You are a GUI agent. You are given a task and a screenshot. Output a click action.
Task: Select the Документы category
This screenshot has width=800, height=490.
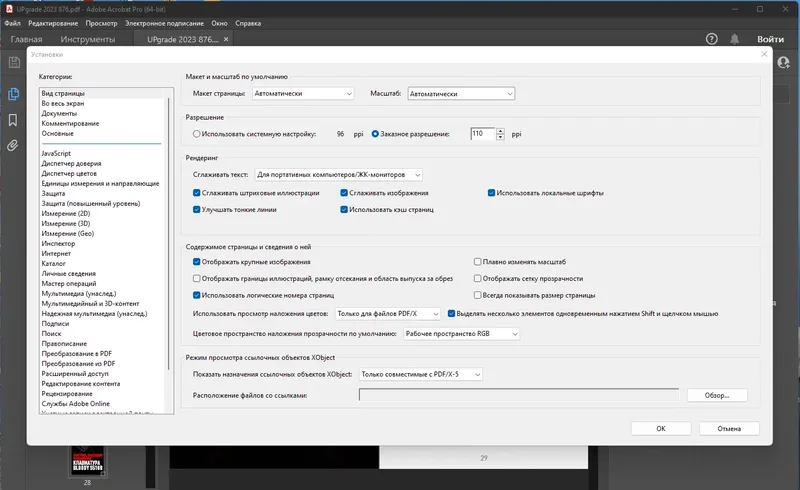pos(59,113)
